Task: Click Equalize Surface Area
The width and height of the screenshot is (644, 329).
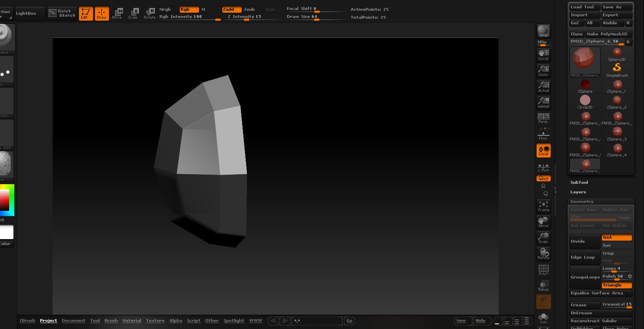Action: coord(601,293)
